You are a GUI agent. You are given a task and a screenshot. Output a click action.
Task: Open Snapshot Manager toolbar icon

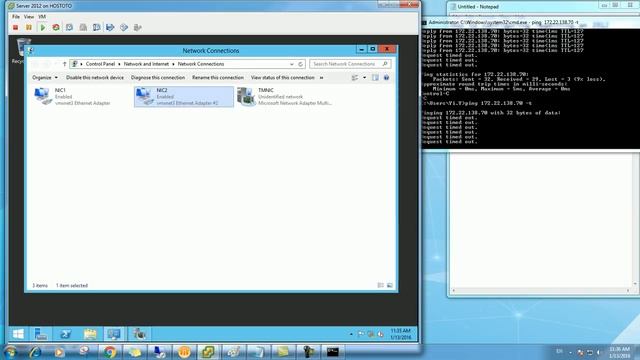96,27
